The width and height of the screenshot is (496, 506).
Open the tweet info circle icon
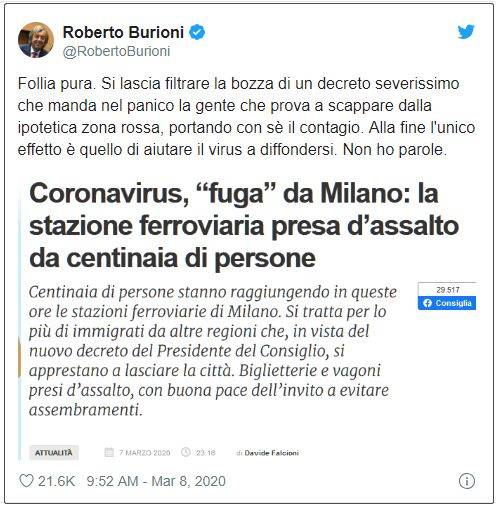coord(467,481)
